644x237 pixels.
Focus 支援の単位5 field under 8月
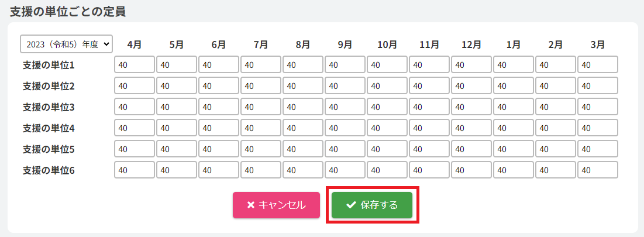303,149
